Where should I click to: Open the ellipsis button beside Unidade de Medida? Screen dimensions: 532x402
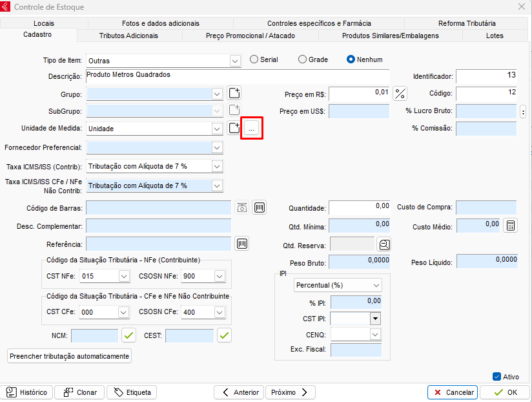(251, 128)
